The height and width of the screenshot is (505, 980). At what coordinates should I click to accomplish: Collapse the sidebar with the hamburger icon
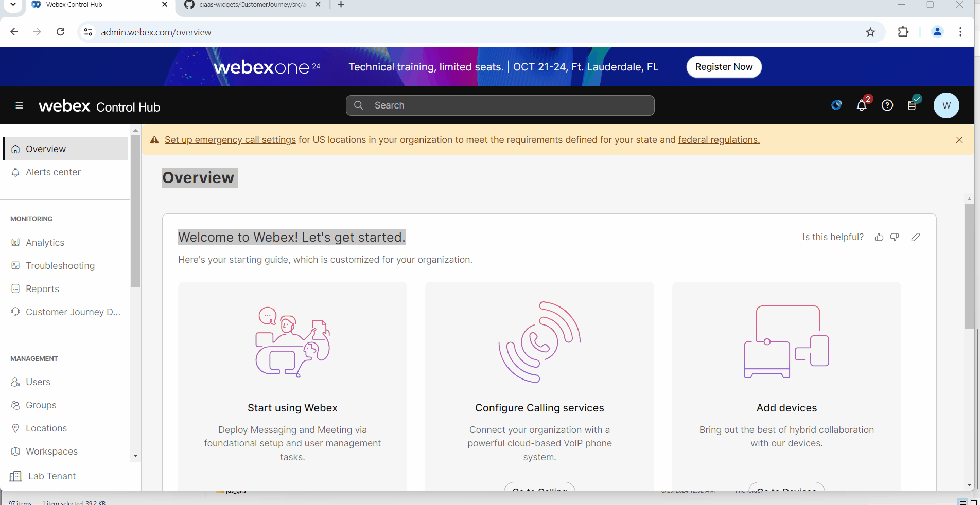19,105
